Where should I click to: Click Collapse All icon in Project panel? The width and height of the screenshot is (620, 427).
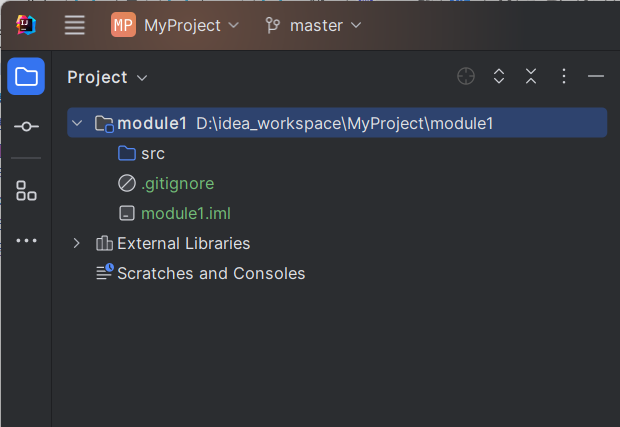[531, 77]
